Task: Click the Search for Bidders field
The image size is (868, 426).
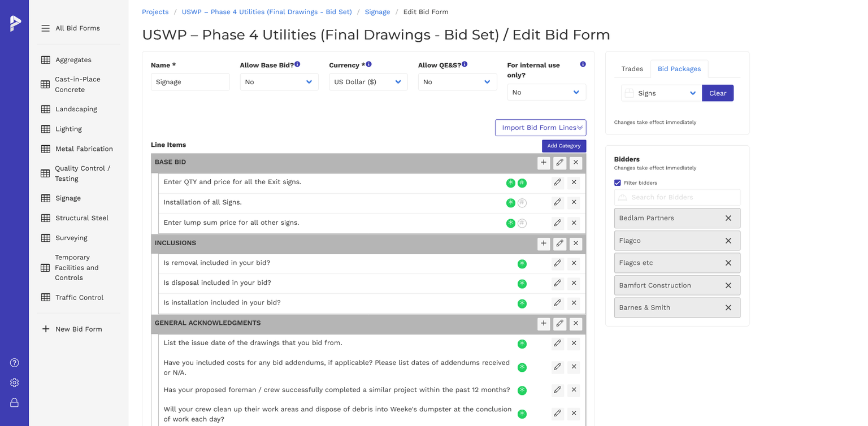Action: coord(677,197)
